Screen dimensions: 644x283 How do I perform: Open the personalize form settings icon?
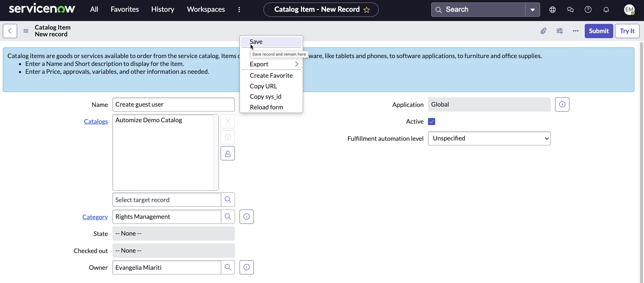tap(559, 31)
